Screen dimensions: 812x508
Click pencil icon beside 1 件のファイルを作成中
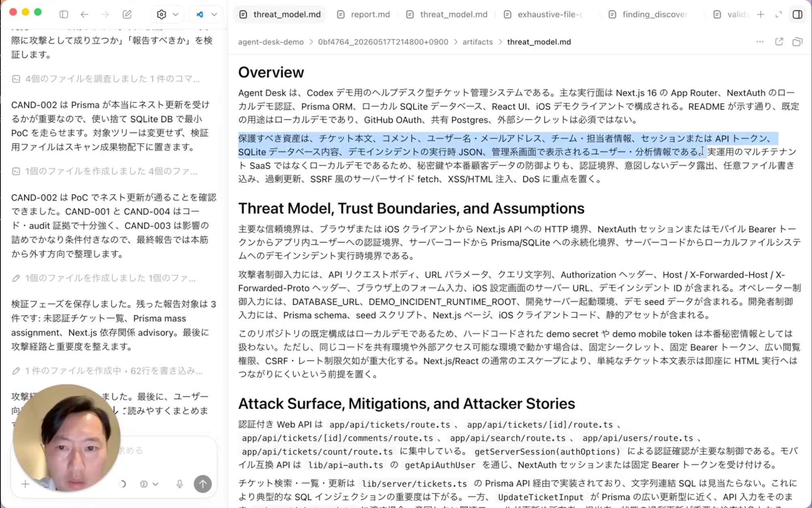click(x=16, y=371)
